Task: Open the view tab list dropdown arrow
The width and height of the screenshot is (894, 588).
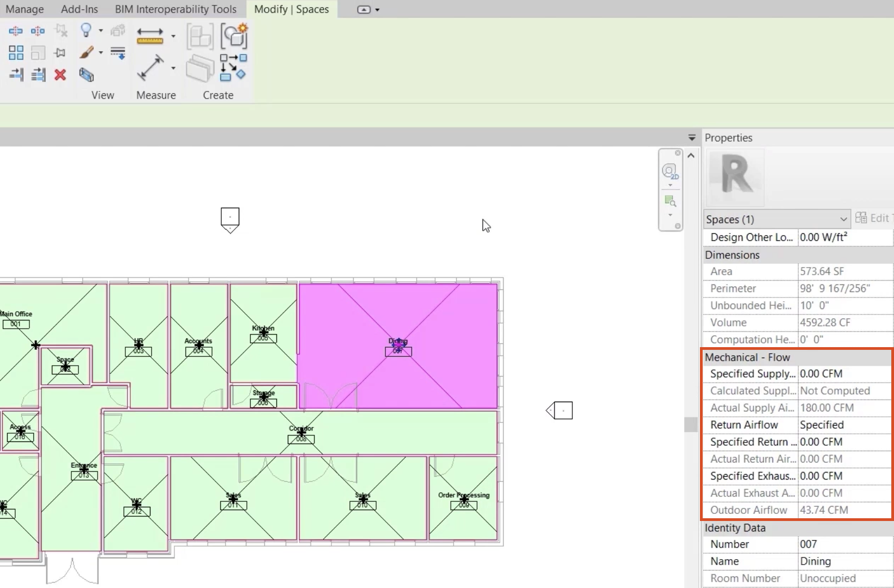Action: coord(692,137)
